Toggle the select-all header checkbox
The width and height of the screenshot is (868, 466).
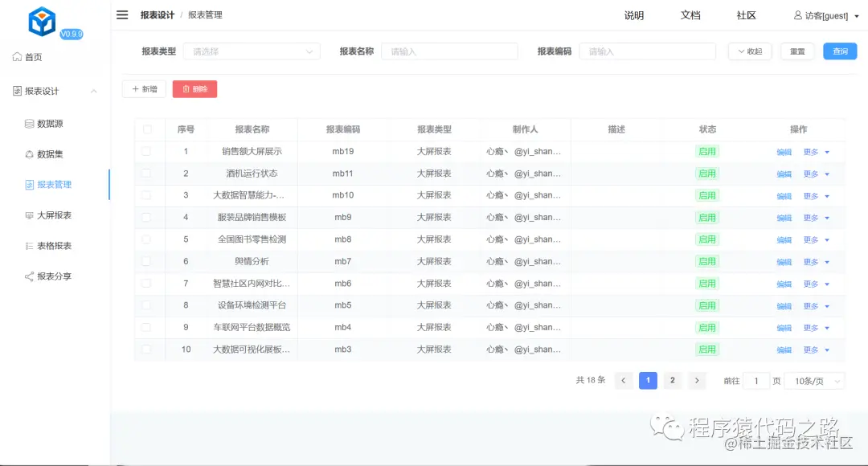point(147,129)
